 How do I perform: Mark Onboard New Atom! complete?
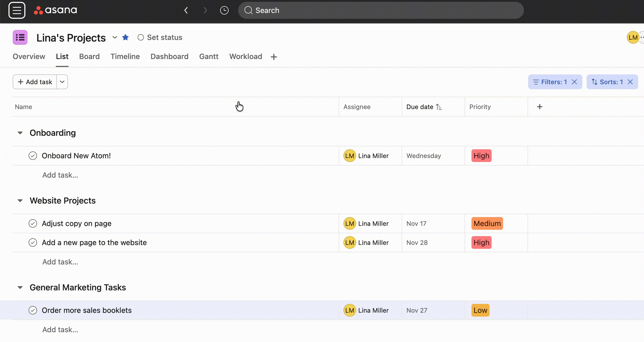click(33, 156)
